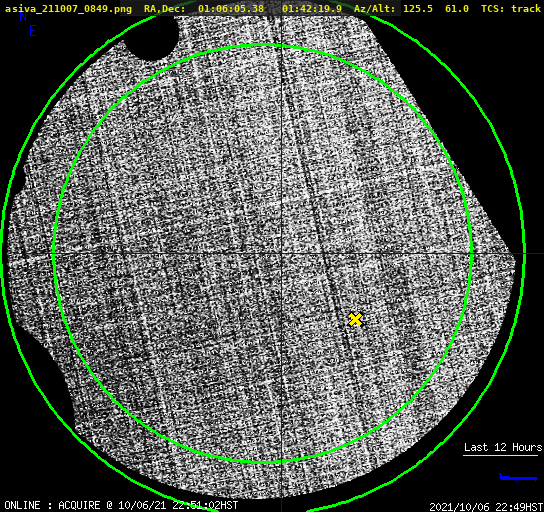Click the Az/Alt: label
Image resolution: width=544 pixels, height=512 pixels.
[x=374, y=9]
